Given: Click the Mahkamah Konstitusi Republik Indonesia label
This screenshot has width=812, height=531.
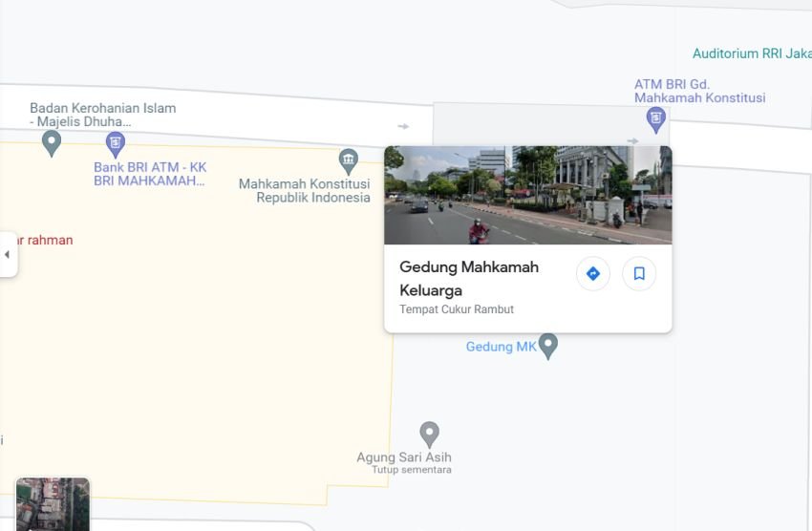Looking at the screenshot, I should (x=305, y=190).
